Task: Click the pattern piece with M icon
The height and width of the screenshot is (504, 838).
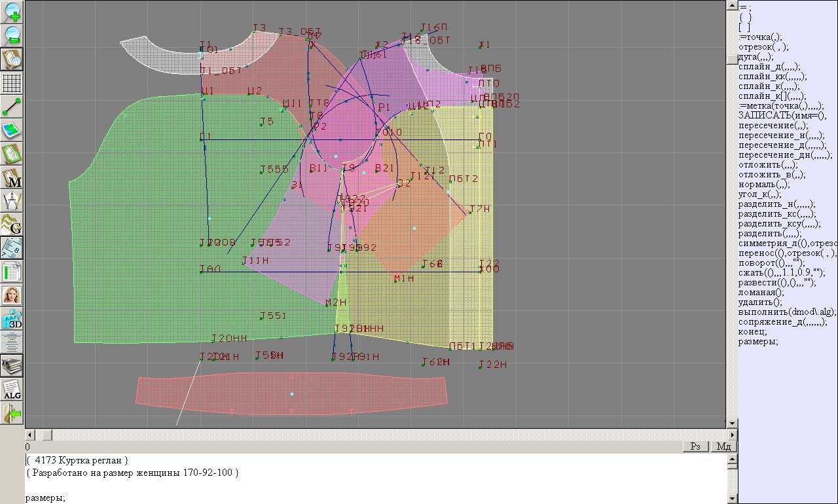Action: (12, 177)
